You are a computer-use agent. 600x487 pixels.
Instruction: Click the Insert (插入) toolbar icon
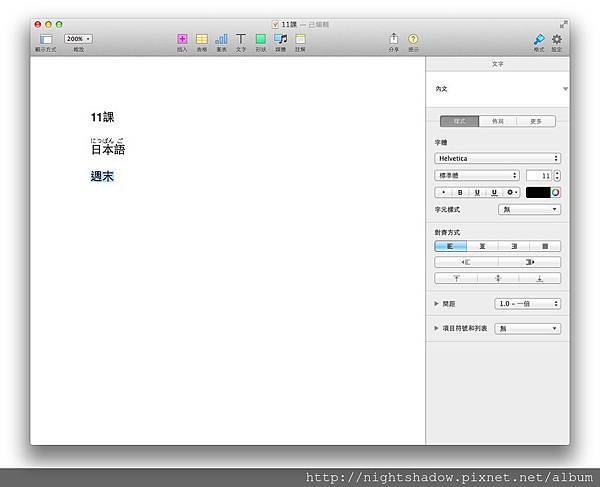pos(182,39)
